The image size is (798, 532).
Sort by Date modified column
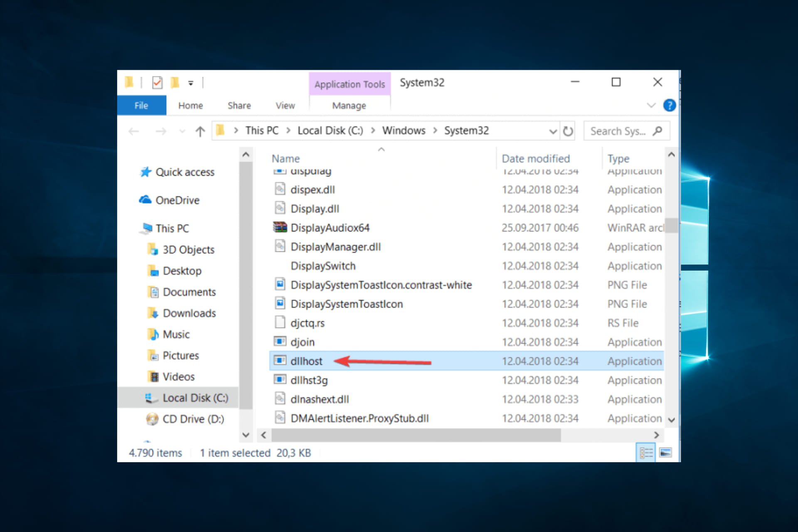pos(536,158)
